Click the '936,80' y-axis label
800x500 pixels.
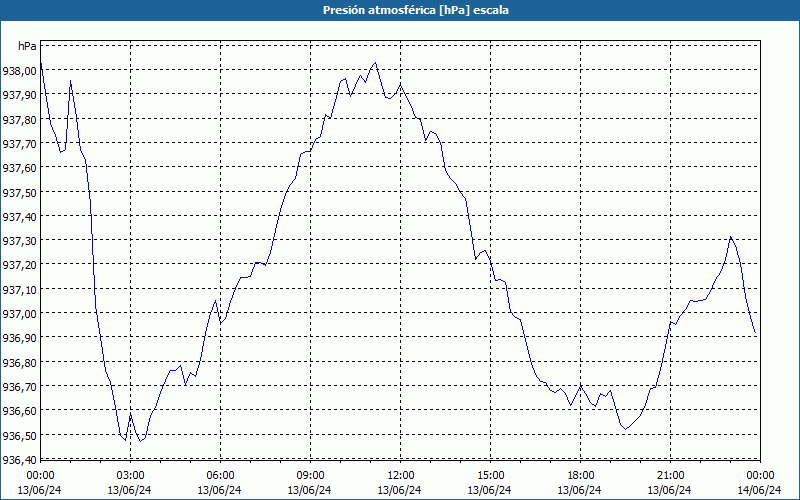(x=19, y=362)
